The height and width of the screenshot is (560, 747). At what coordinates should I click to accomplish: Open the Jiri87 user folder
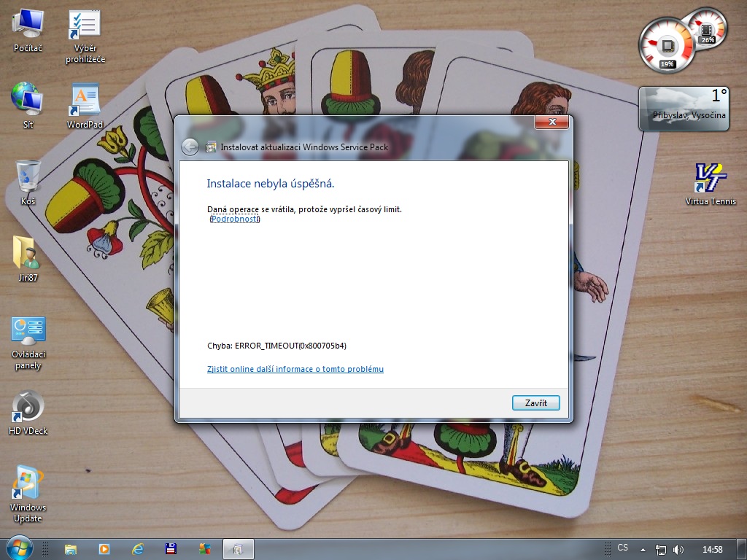point(28,259)
